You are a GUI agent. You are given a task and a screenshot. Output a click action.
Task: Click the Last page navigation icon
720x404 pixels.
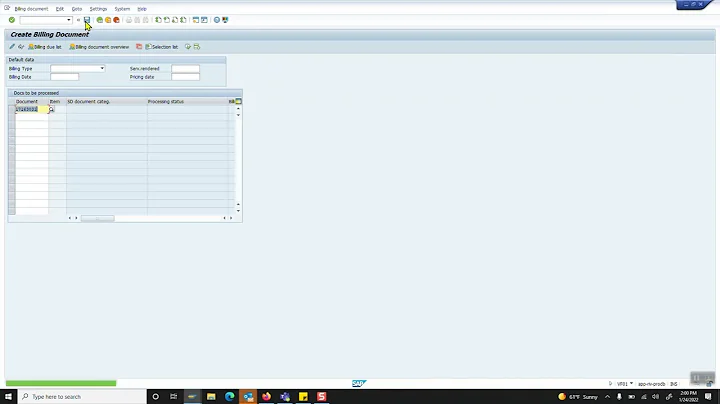point(183,20)
